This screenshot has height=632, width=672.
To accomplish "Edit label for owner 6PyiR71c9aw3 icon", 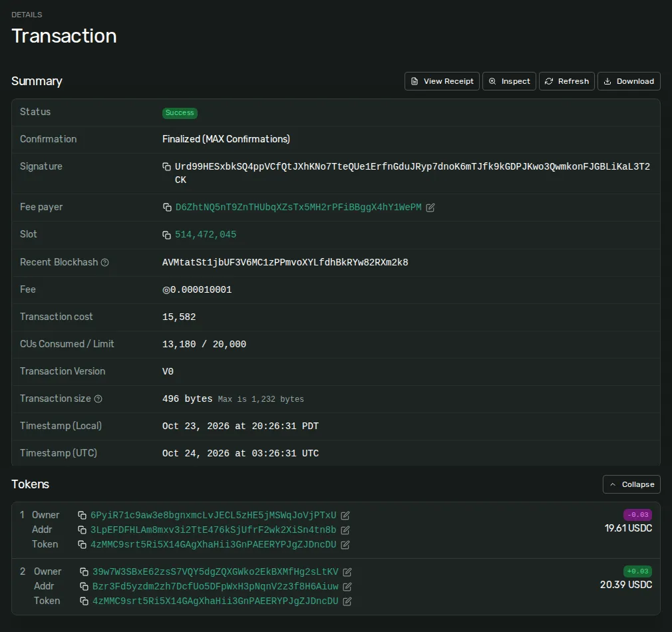I will pyautogui.click(x=345, y=515).
